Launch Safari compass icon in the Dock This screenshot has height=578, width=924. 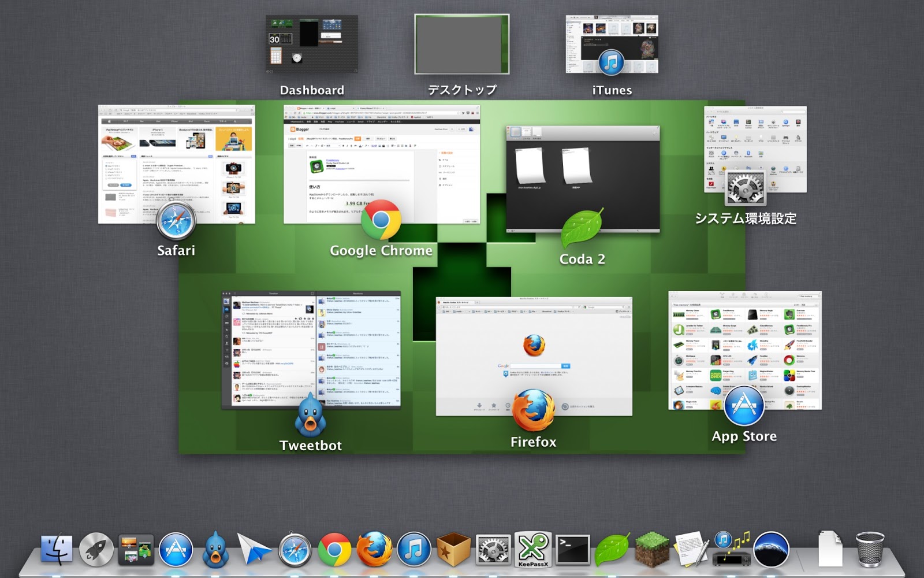(x=295, y=549)
